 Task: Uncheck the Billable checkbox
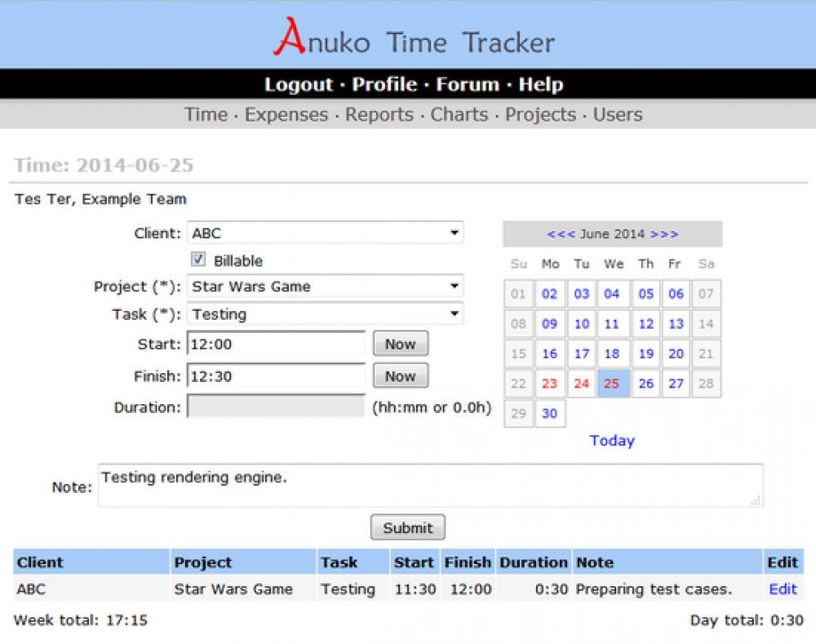coord(197,260)
